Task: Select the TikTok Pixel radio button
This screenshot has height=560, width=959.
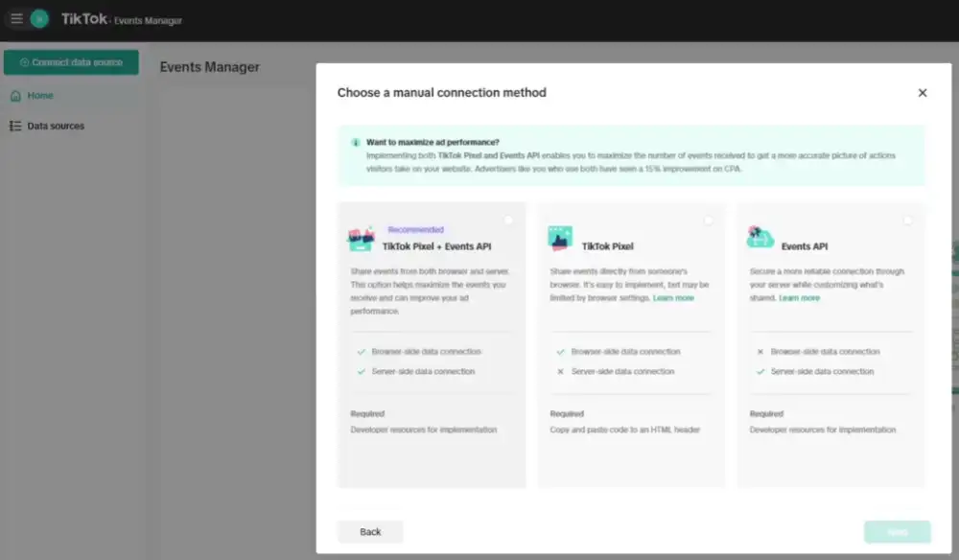Action: click(x=709, y=221)
